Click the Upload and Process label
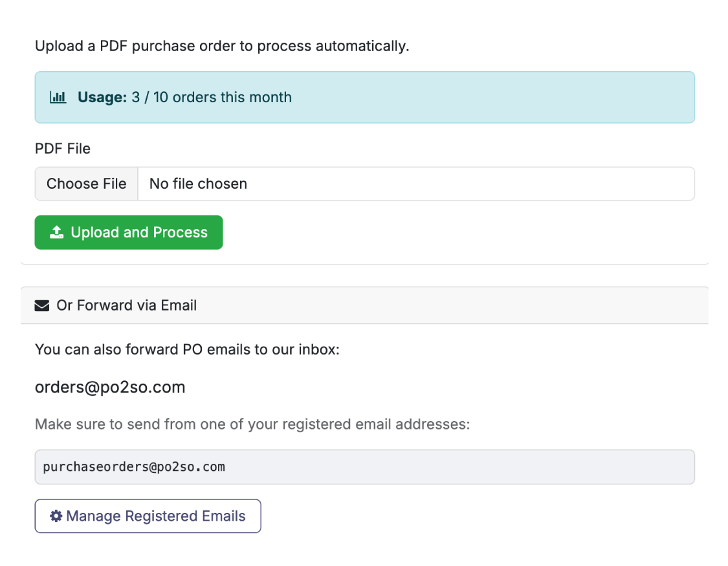 tap(139, 233)
